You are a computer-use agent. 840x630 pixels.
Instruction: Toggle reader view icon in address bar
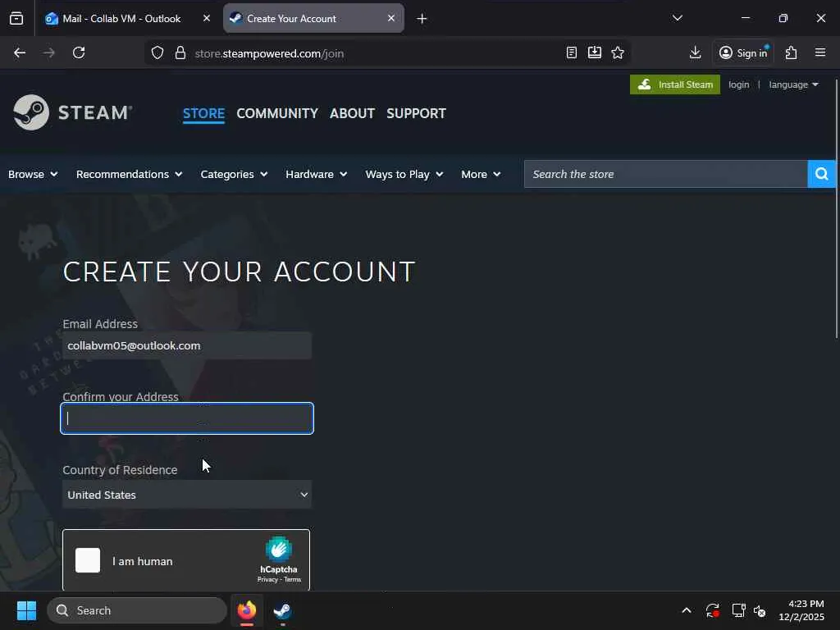[x=572, y=53]
